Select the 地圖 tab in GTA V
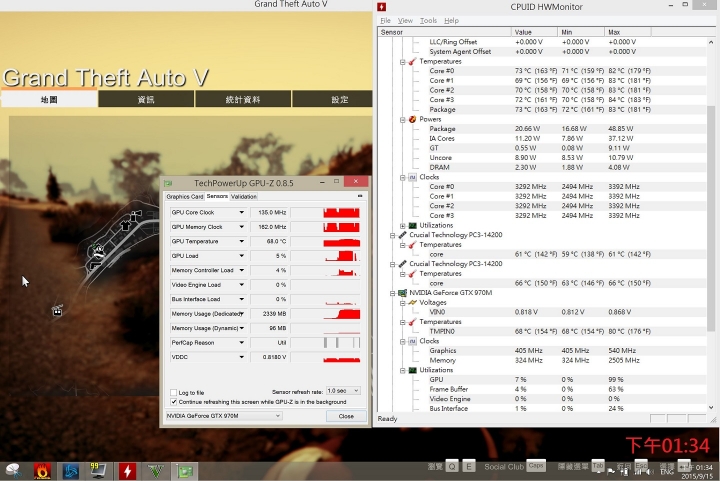720x481 pixels. pos(49,99)
